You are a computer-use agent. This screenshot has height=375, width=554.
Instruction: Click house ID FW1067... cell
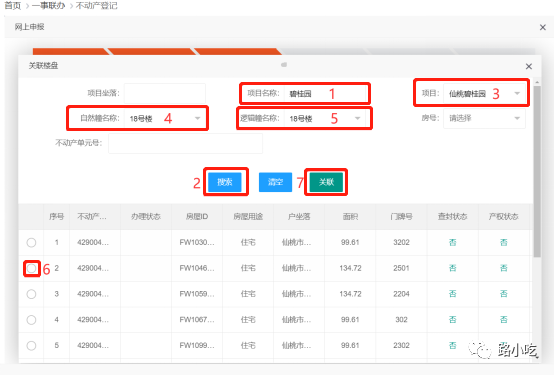[197, 320]
